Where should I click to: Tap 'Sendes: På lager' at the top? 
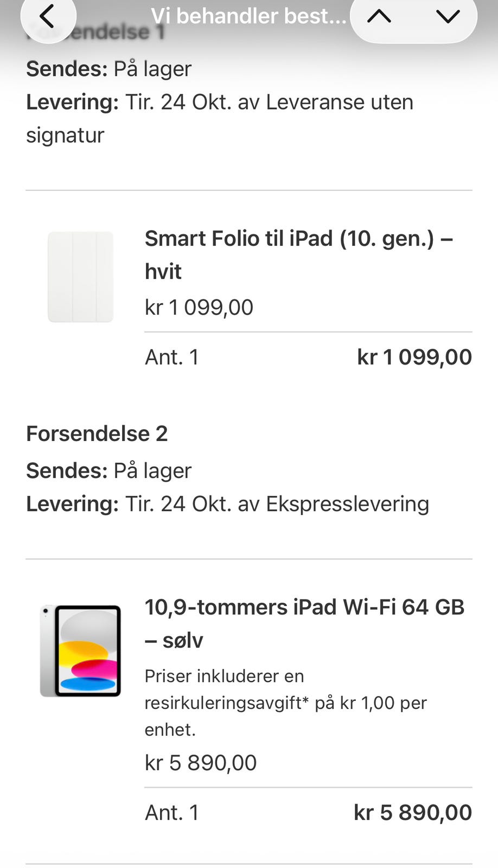[108, 69]
